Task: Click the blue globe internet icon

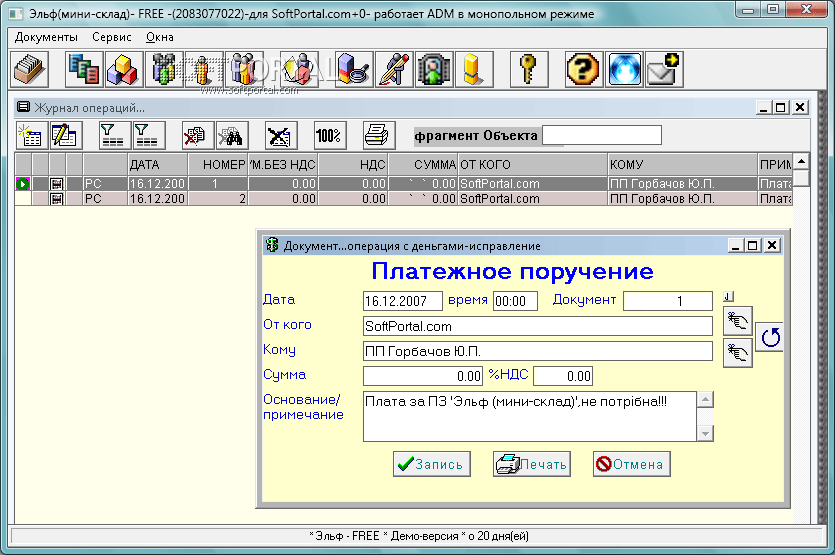Action: pyautogui.click(x=624, y=69)
